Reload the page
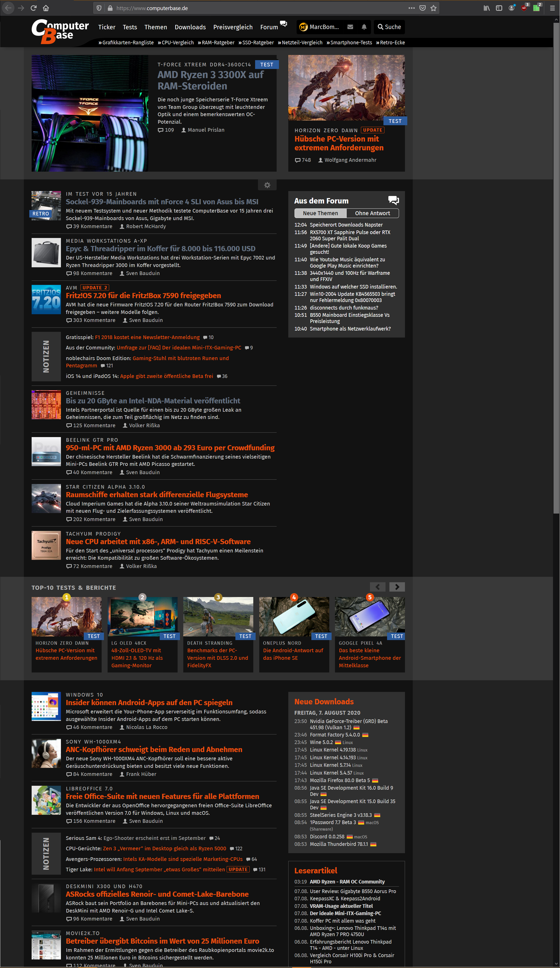Viewport: 560px width, 968px height. coord(33,8)
